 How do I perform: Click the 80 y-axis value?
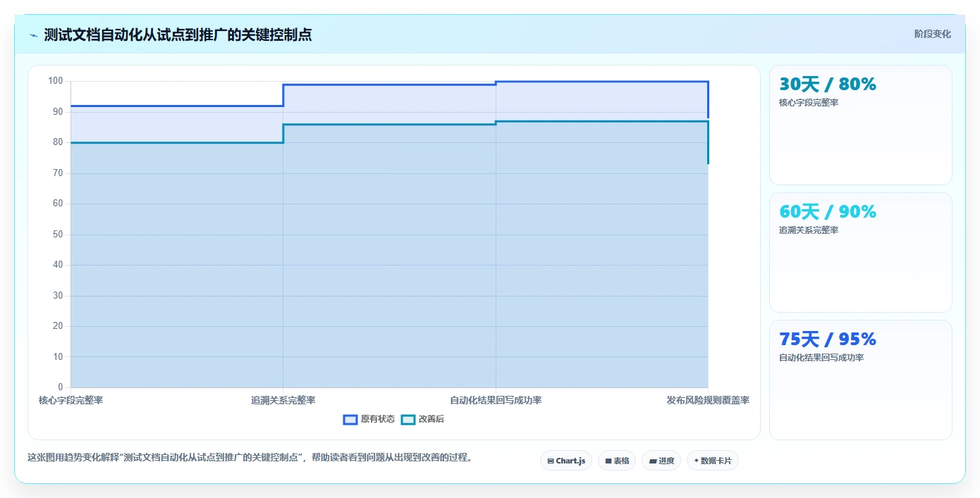[x=58, y=142]
